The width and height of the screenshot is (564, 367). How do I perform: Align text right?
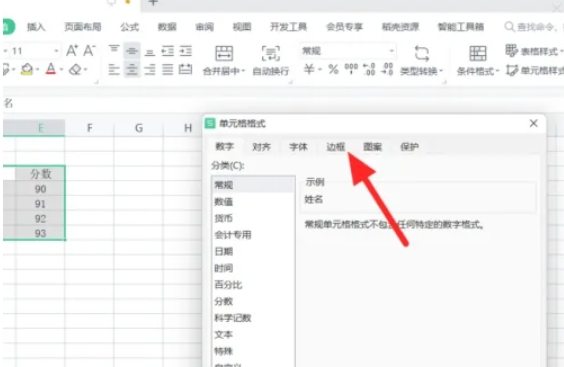[150, 69]
